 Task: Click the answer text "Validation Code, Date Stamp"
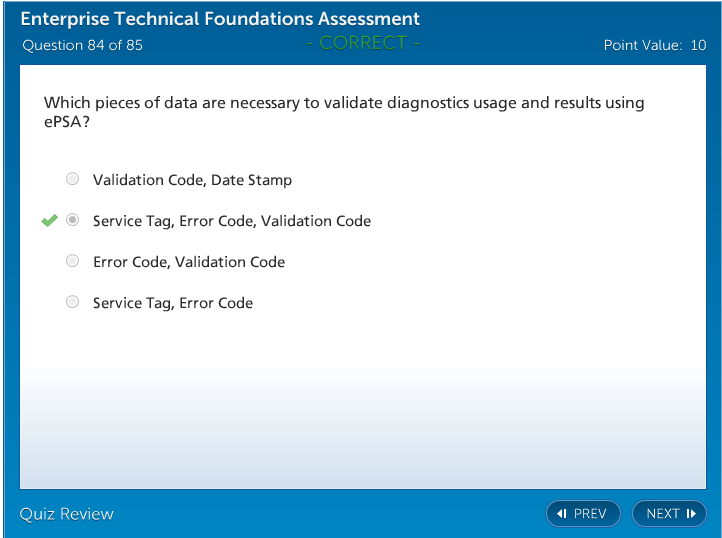(x=192, y=180)
